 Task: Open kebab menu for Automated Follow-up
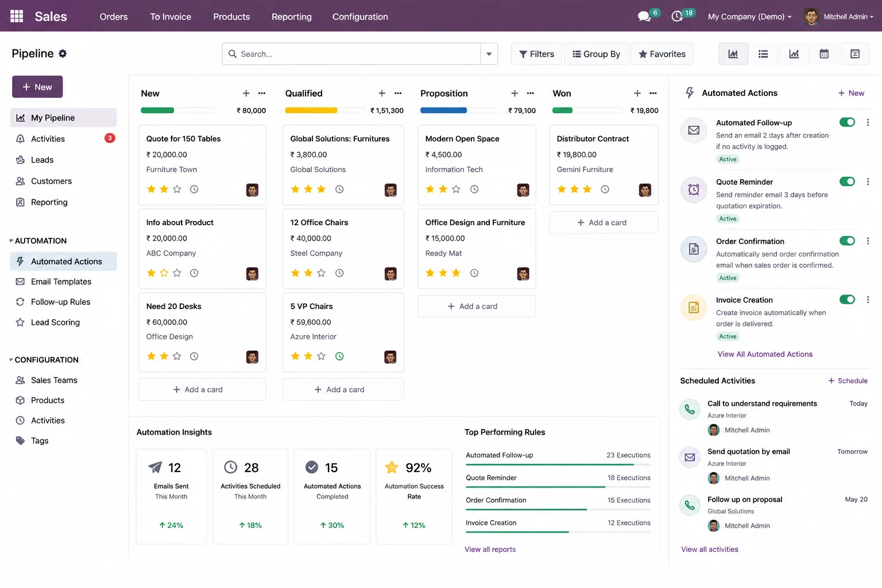coord(868,122)
